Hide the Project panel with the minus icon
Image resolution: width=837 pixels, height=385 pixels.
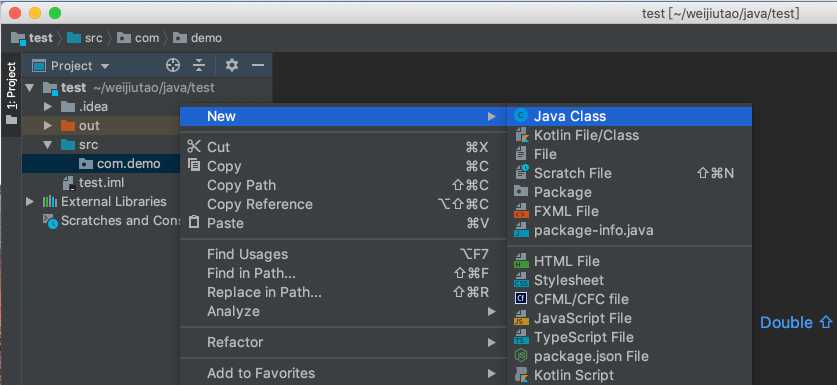(258, 66)
